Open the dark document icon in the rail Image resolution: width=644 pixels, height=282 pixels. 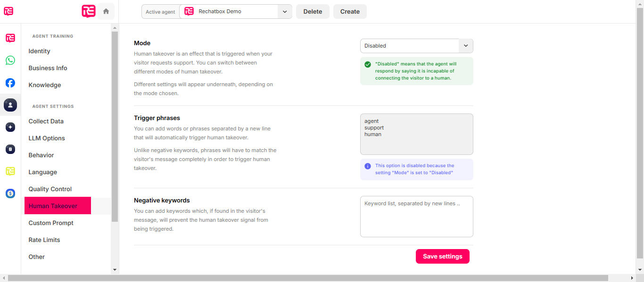point(10,149)
